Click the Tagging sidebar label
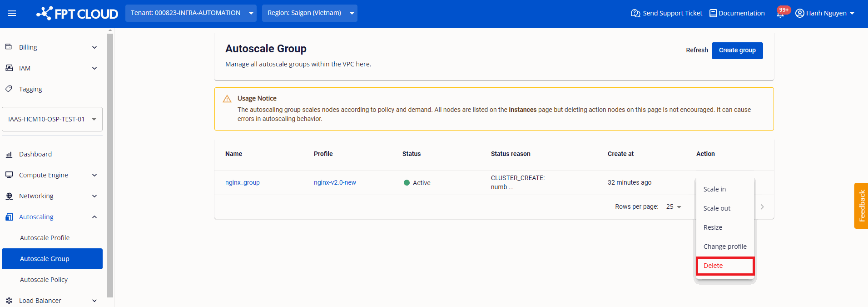 (30, 89)
